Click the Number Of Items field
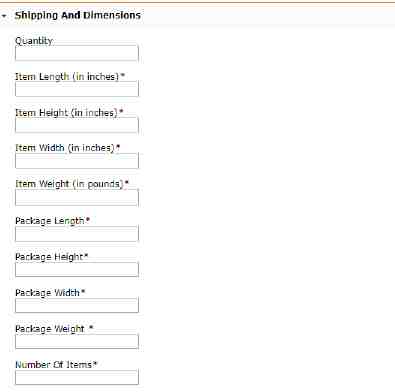395x392 pixels. [77, 377]
